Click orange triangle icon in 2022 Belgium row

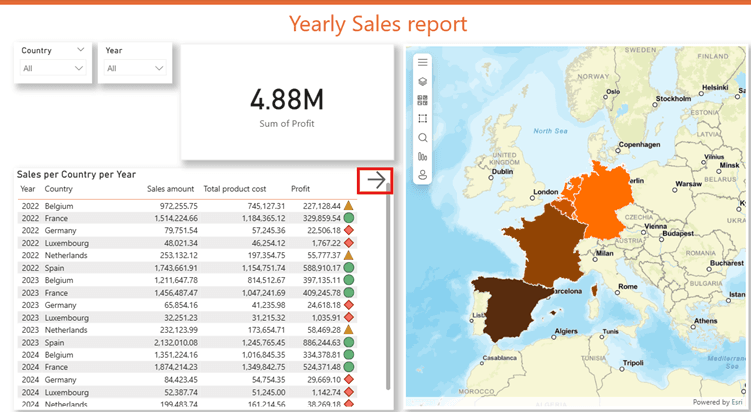pos(349,206)
